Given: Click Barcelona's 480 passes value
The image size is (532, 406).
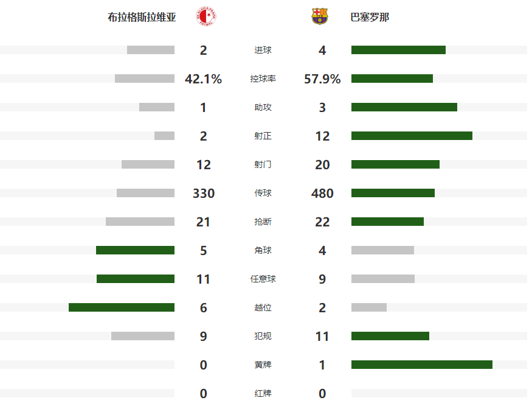Looking at the screenshot, I should click(322, 194).
